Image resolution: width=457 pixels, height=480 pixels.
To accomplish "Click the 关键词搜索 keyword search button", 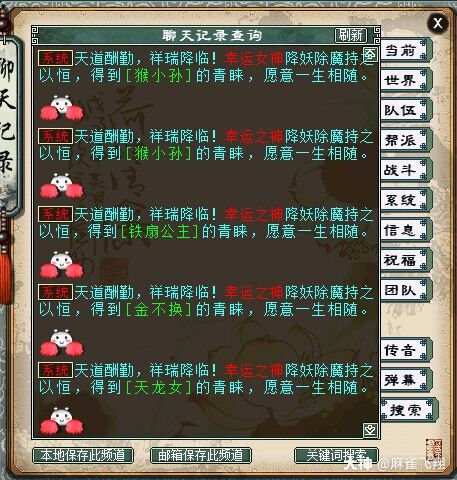I will pos(336,455).
